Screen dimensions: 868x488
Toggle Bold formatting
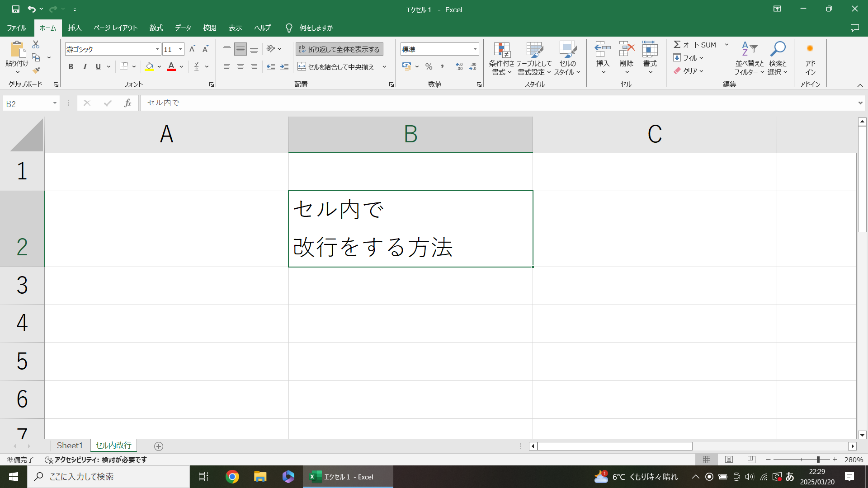pos(71,66)
